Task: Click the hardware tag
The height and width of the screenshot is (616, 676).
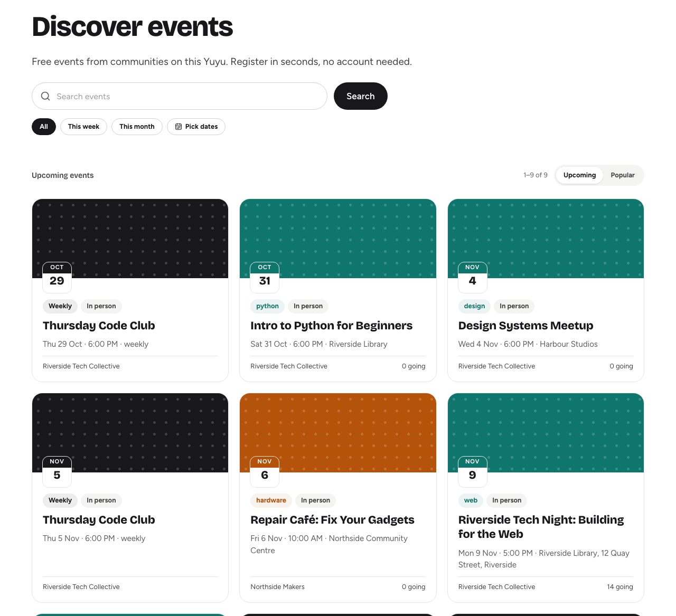Action: pyautogui.click(x=271, y=500)
